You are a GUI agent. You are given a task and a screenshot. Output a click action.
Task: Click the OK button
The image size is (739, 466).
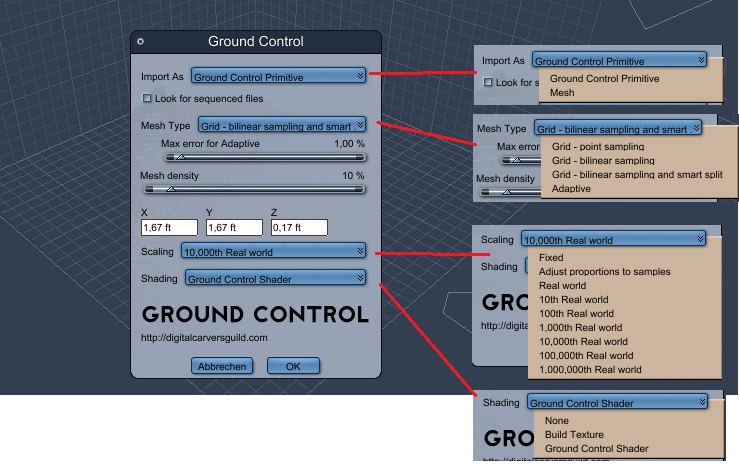coord(293,366)
